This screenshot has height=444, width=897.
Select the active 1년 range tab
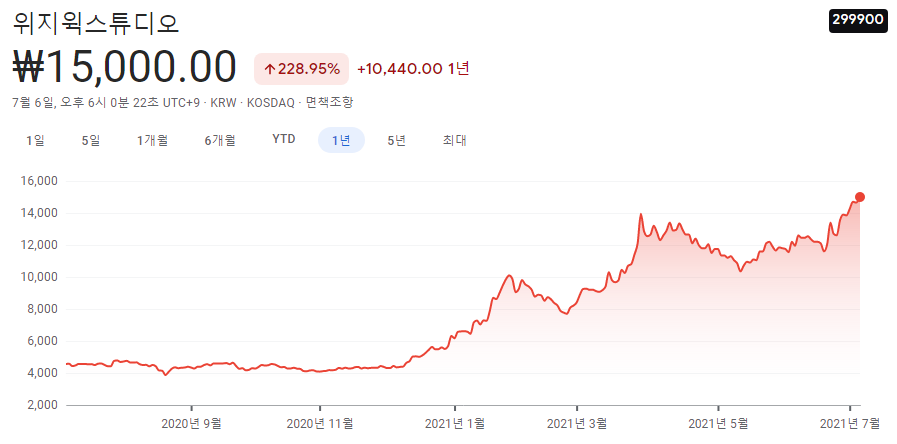[341, 140]
